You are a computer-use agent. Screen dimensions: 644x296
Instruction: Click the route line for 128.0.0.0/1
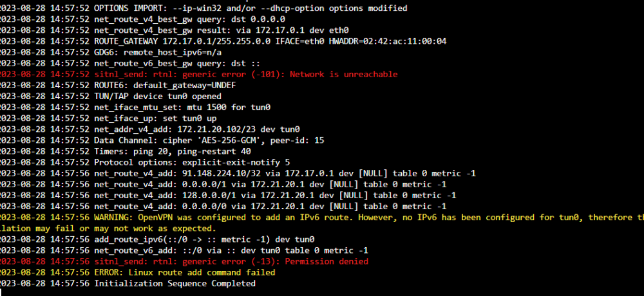tap(228, 196)
